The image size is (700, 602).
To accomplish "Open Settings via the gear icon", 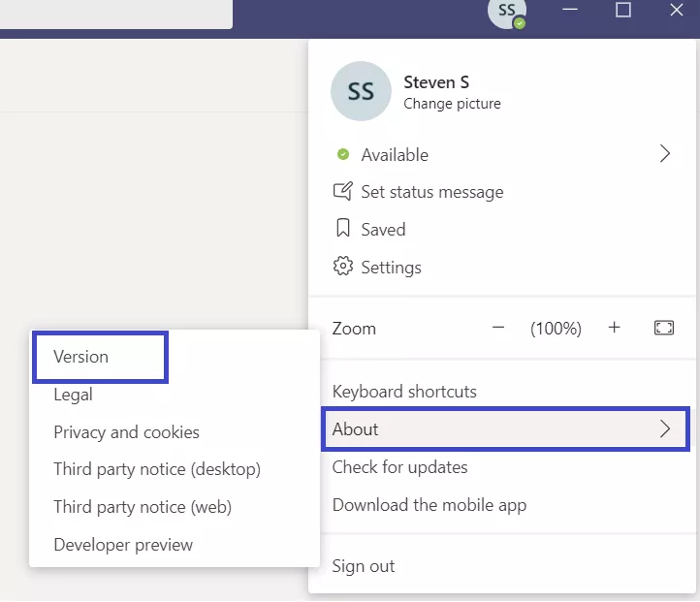I will [x=343, y=266].
